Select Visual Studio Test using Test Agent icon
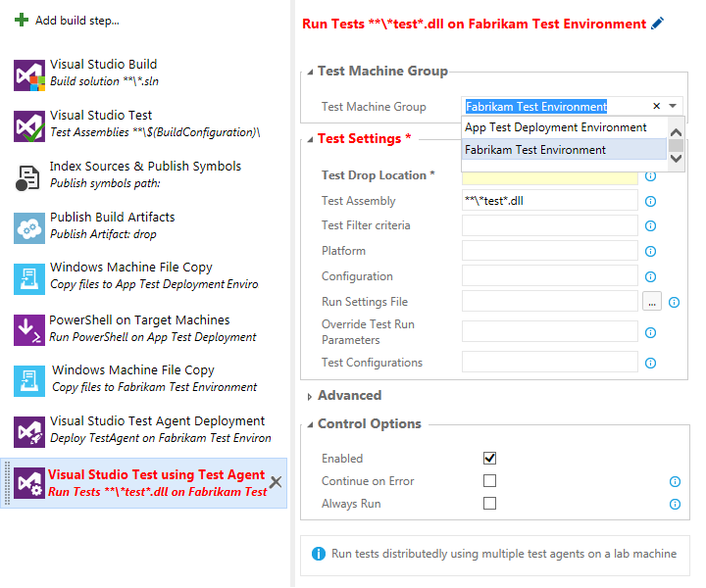The height and width of the screenshot is (588, 706). pyautogui.click(x=29, y=483)
